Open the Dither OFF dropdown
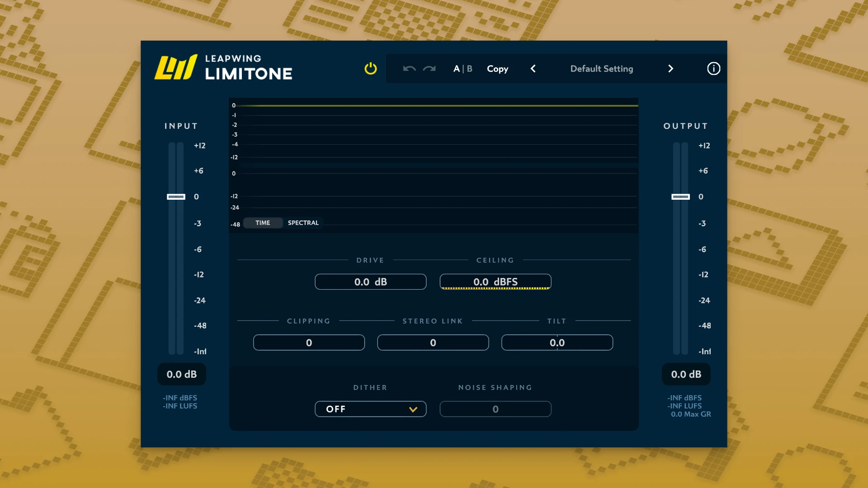The width and height of the screenshot is (868, 488). (x=370, y=409)
